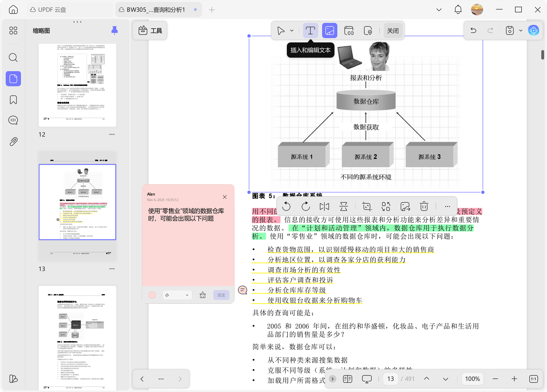Screen dimensions: 547x392
Task: Open the AI assistant icon at top right
Action: tap(534, 30)
